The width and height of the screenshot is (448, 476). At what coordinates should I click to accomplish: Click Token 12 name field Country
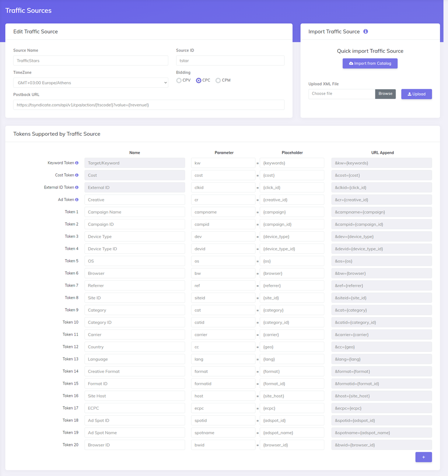pyautogui.click(x=134, y=347)
